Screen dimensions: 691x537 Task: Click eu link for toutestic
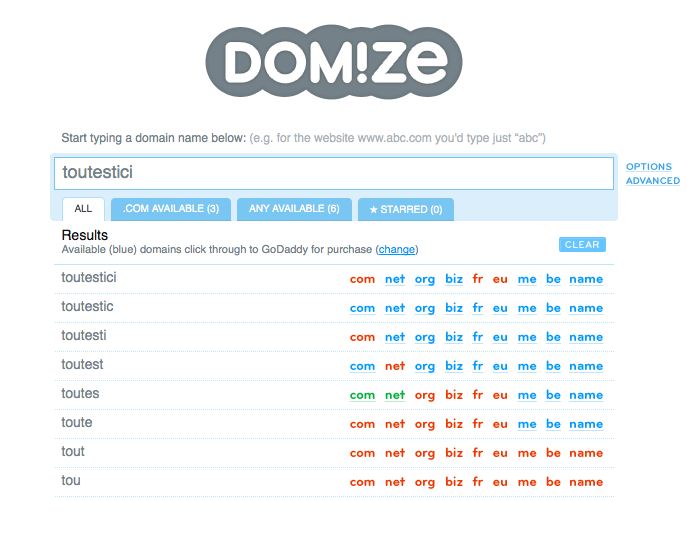500,308
